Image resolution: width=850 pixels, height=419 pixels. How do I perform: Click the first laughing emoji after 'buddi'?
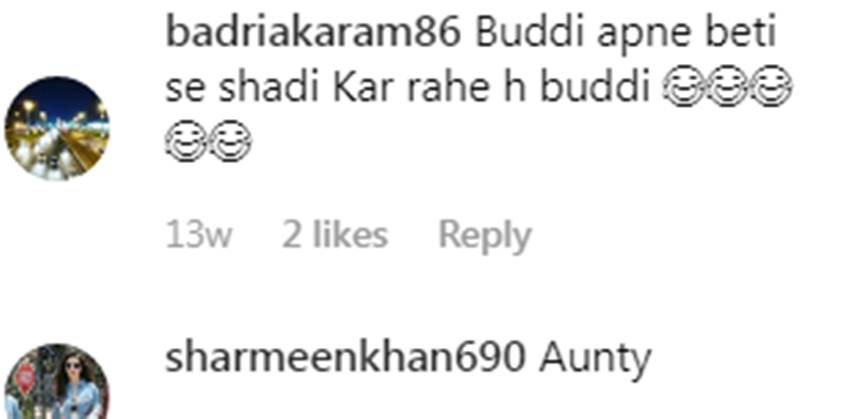click(x=684, y=86)
